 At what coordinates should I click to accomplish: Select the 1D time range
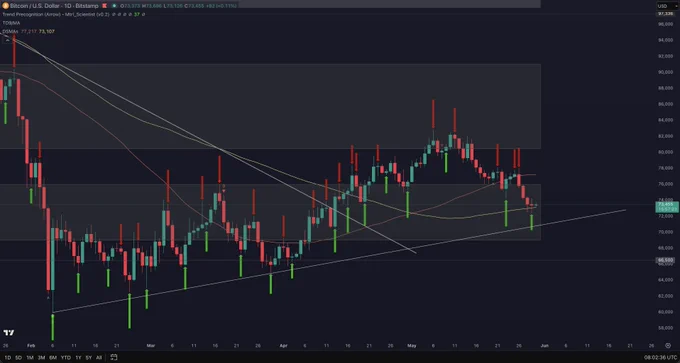tap(8, 357)
